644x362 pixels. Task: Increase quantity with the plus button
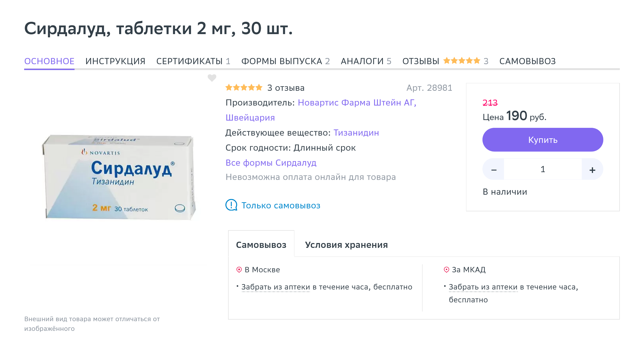pos(592,169)
